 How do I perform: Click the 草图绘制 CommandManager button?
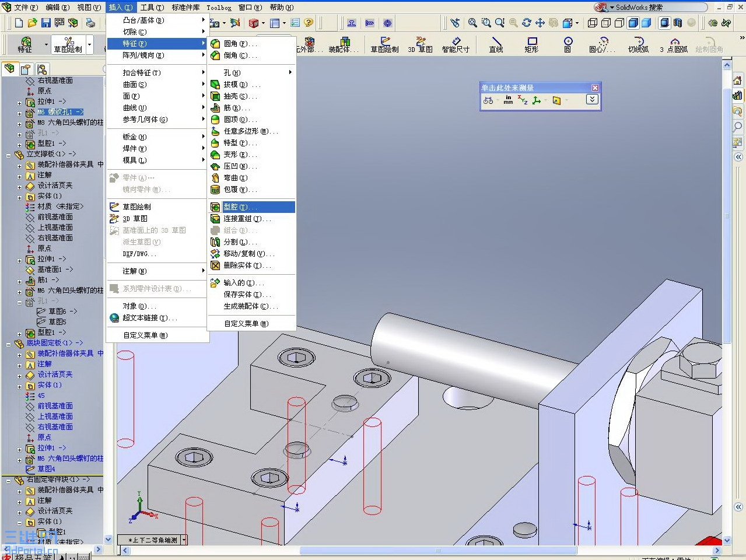tap(68, 44)
